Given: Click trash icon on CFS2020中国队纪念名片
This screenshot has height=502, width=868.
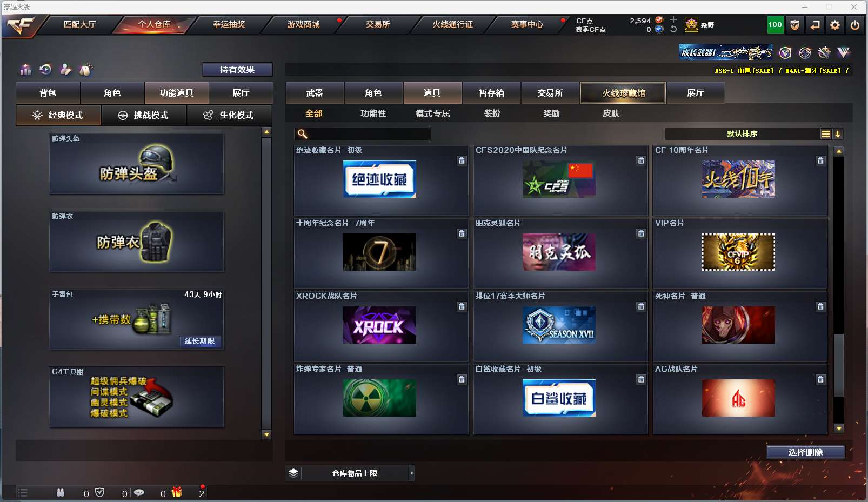Looking at the screenshot, I should coord(641,160).
